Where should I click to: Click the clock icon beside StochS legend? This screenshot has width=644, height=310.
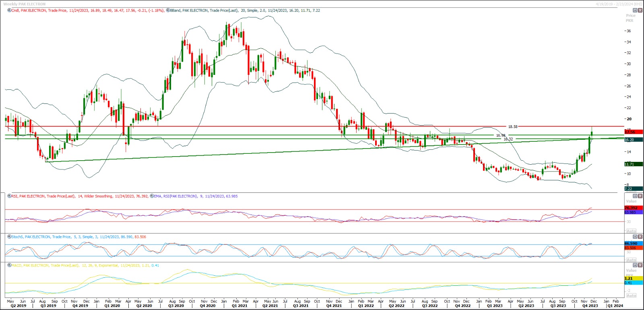point(9,237)
